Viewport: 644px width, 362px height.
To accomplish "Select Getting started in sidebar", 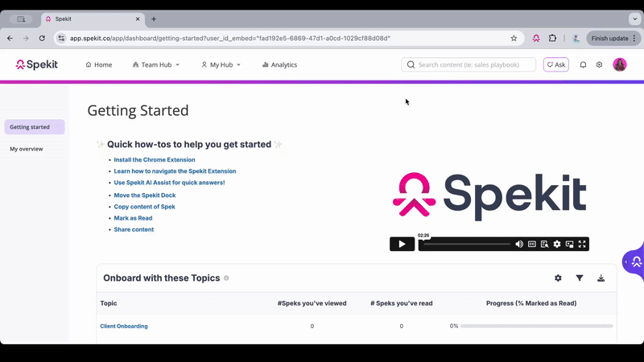I will tap(35, 127).
